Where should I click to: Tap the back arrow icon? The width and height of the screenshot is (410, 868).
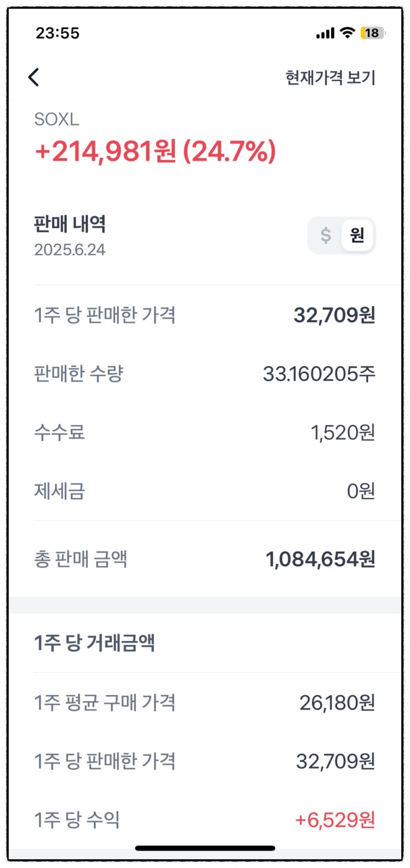[x=34, y=77]
